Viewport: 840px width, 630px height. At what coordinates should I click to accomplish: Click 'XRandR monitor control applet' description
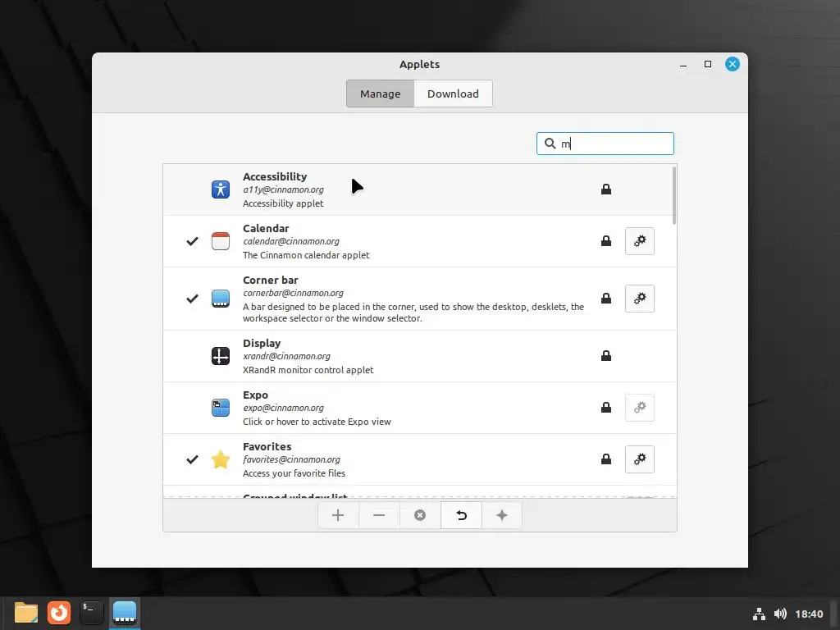308,370
